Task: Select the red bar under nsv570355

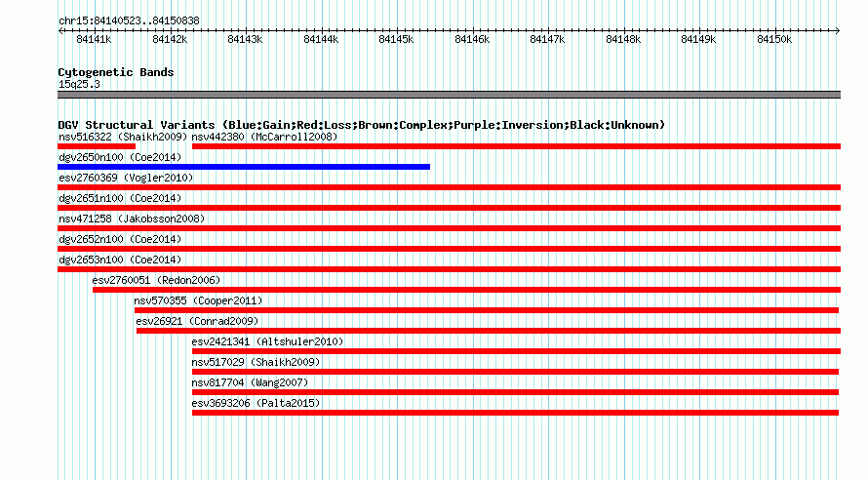Action: (487, 310)
